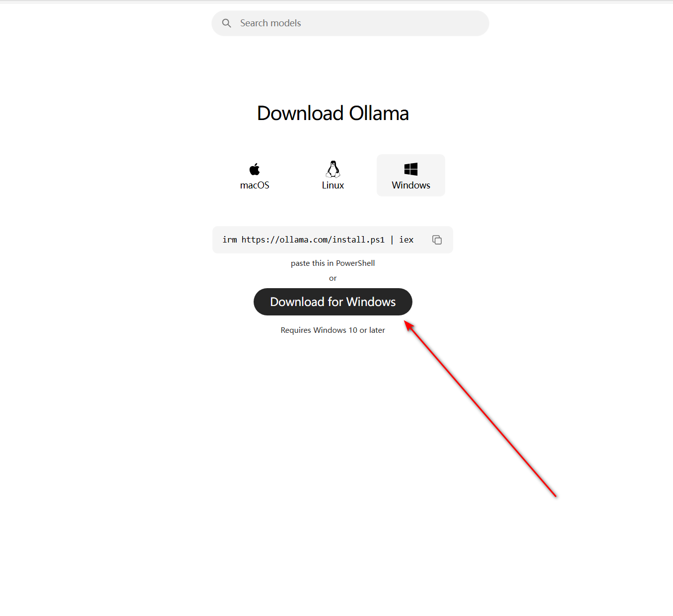This screenshot has height=616, width=673.
Task: Open the Windows tab label
Action: point(411,185)
